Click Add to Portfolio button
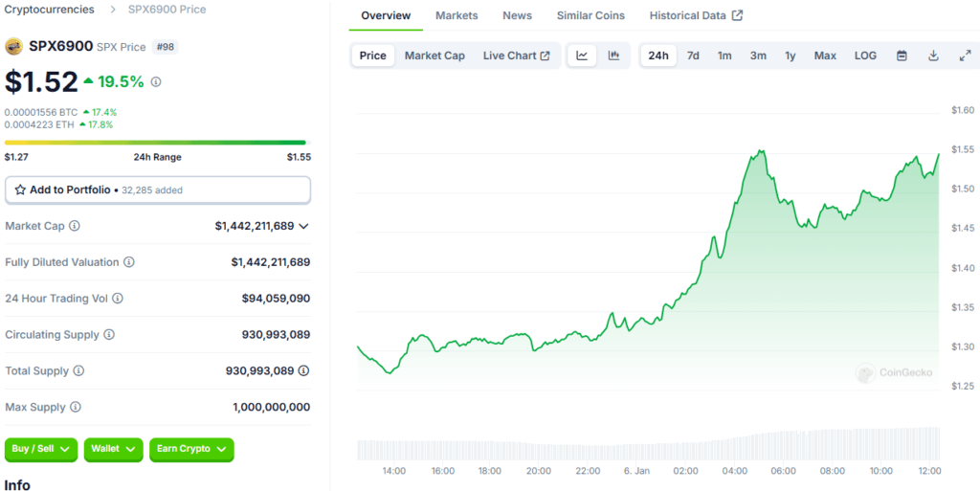 (158, 190)
